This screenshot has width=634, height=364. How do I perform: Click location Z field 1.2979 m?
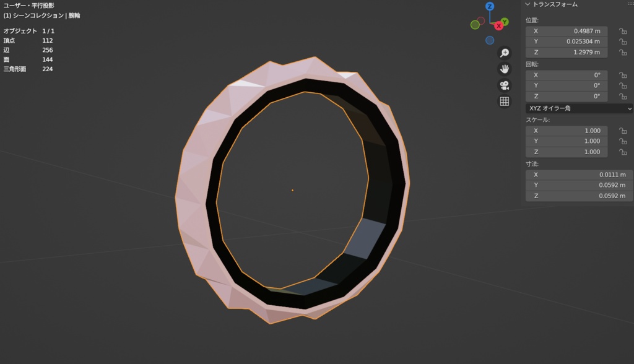click(567, 52)
